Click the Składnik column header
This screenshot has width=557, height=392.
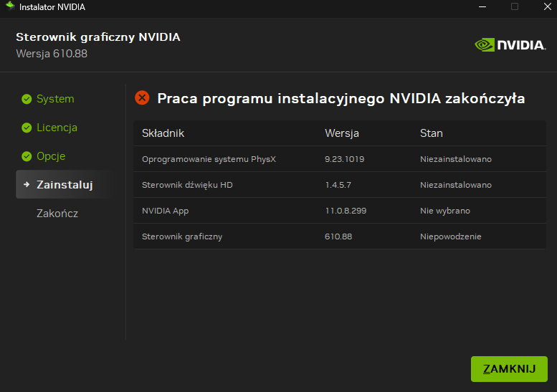tap(163, 133)
